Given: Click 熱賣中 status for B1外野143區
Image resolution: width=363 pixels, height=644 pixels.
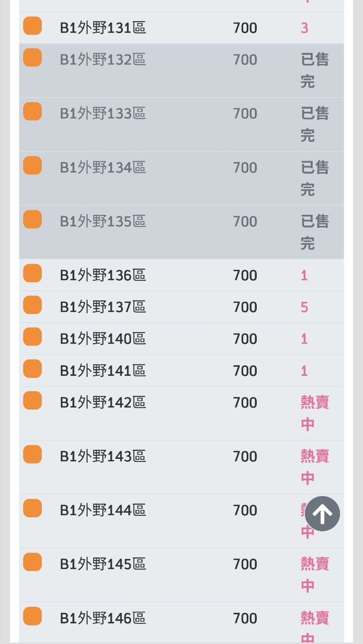Looking at the screenshot, I should coord(315,467).
